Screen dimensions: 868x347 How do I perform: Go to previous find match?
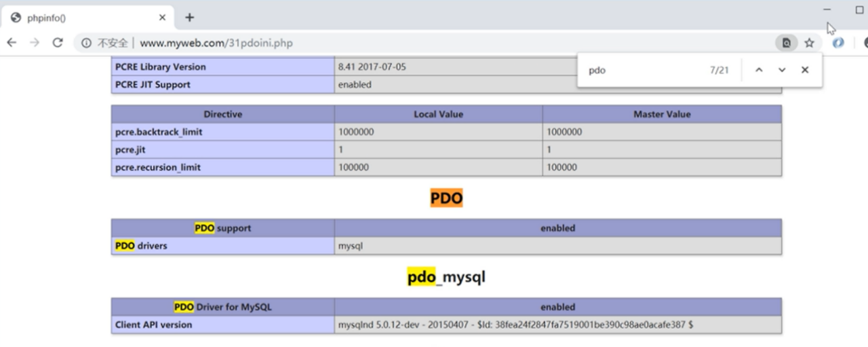click(759, 70)
